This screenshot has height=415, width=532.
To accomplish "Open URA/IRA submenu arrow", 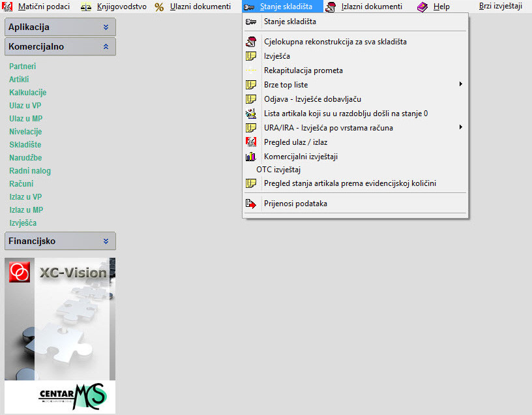I will tap(461, 127).
